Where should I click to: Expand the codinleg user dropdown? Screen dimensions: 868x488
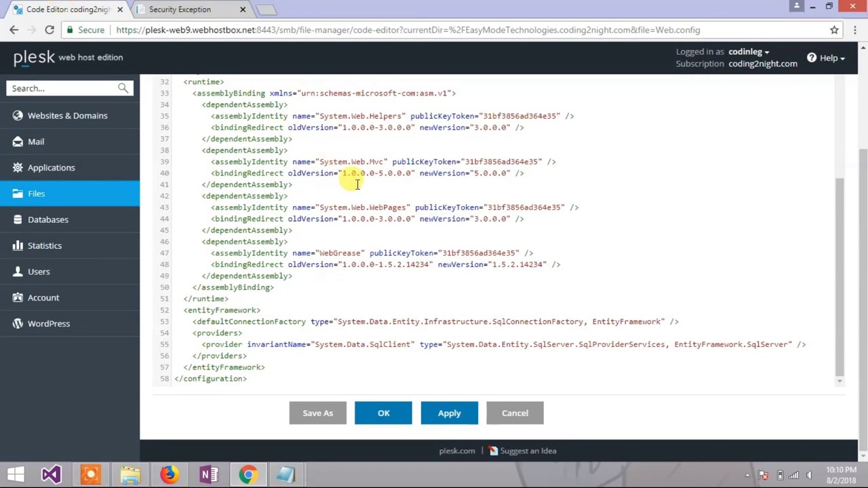coord(749,52)
